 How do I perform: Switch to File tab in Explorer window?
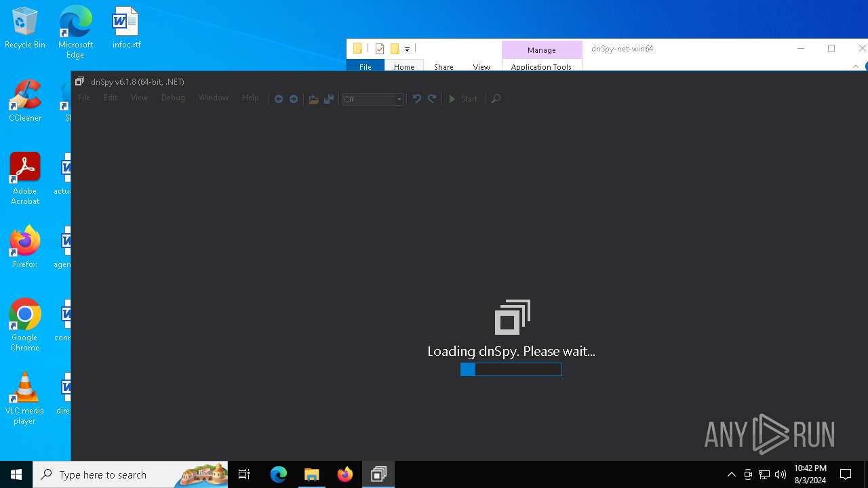[366, 66]
